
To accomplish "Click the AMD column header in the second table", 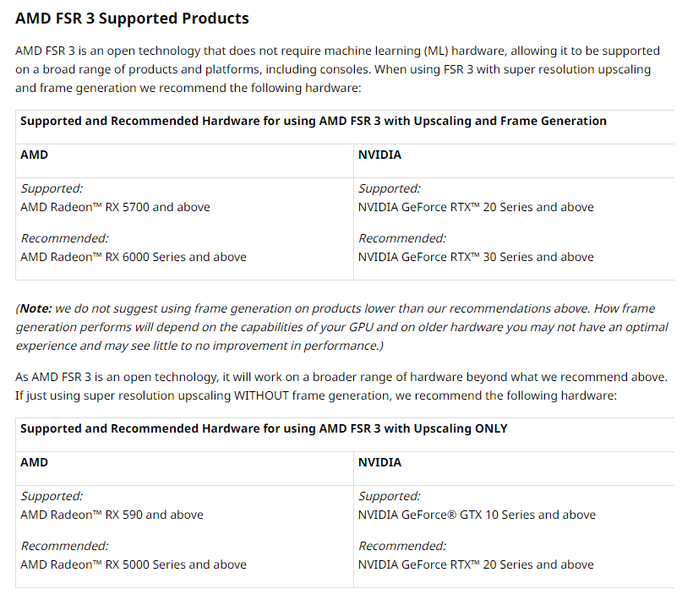I will pos(34,463).
